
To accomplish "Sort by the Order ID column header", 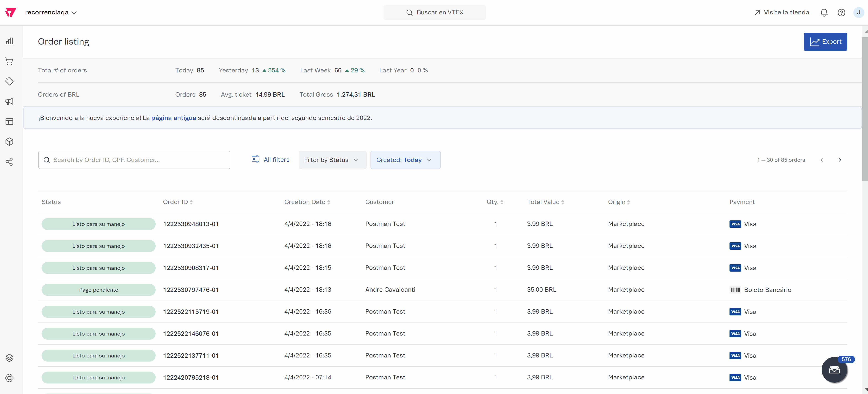I will [178, 202].
